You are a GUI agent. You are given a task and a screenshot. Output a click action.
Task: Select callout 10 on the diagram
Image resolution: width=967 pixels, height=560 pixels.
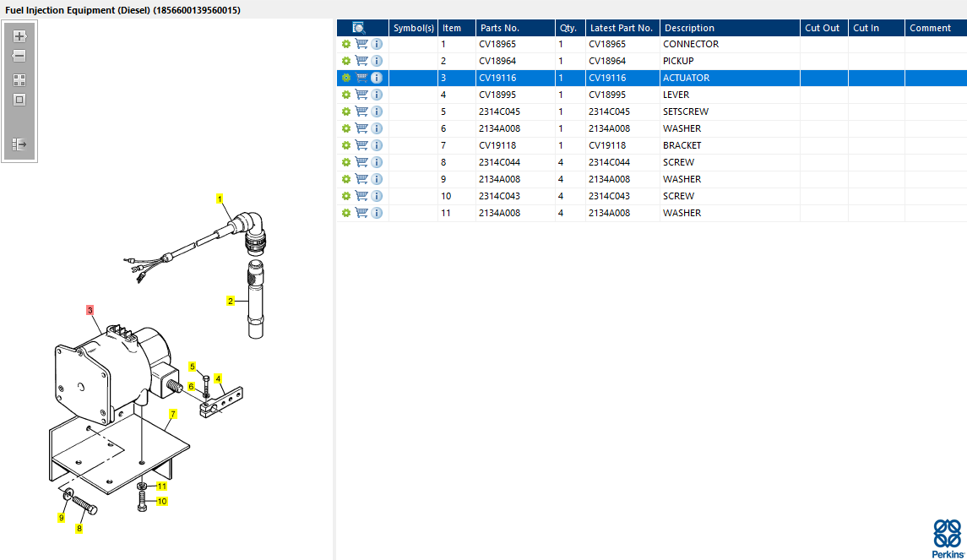(162, 502)
